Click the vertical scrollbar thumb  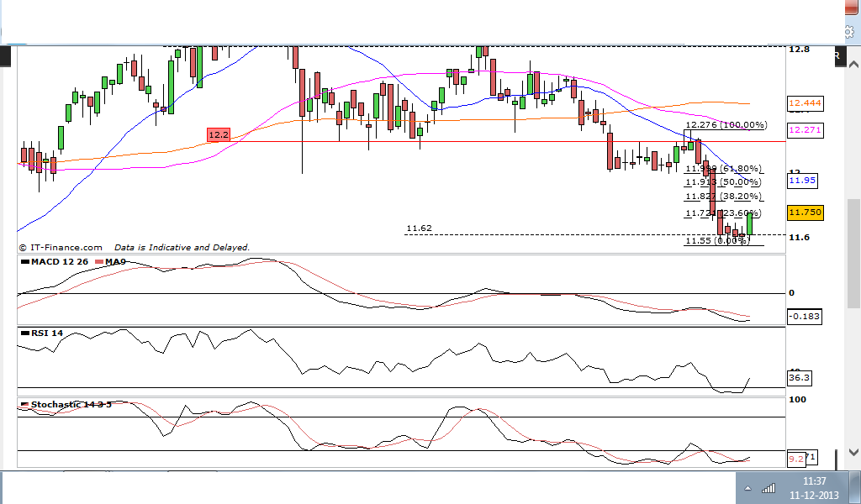[854, 254]
